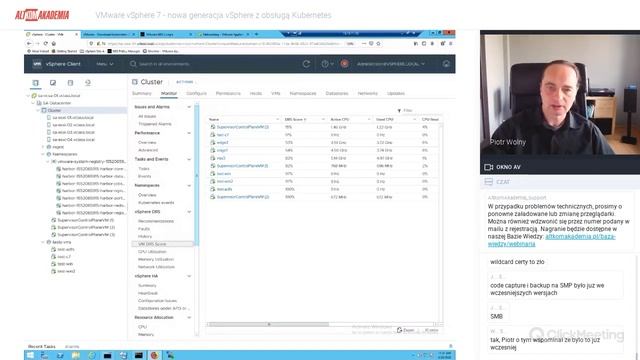
Task: Switch to the Networks tab
Action: (x=368, y=93)
